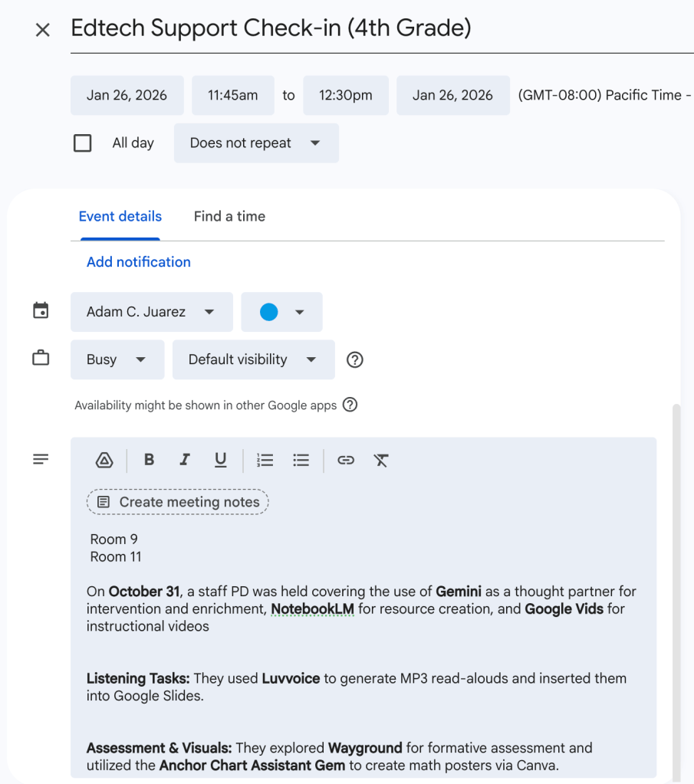Switch to the Find a time tab
The image size is (694, 784).
(229, 216)
